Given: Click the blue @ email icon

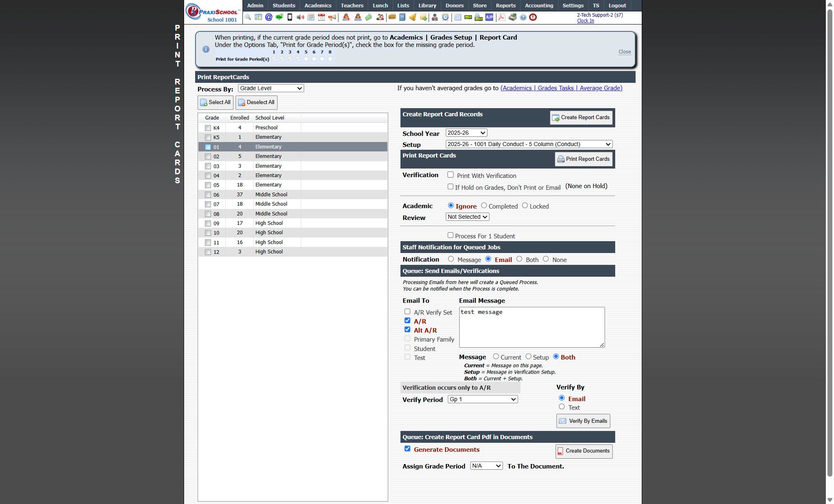Looking at the screenshot, I should [x=269, y=17].
